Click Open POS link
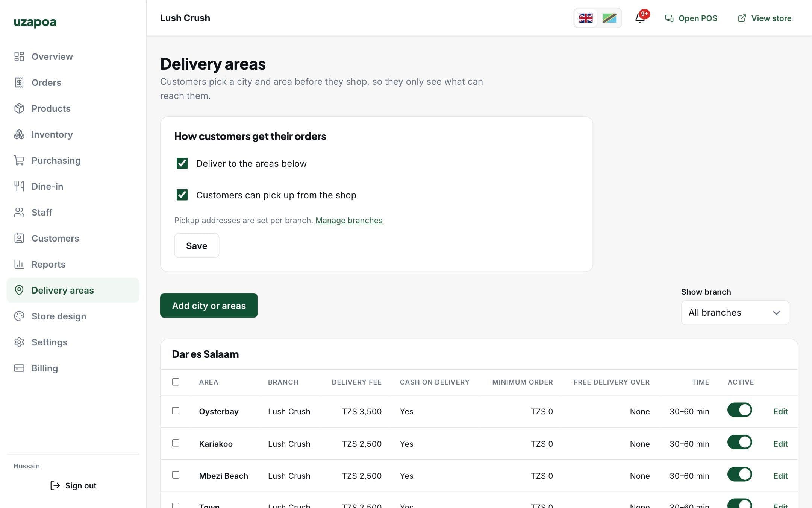This screenshot has height=508, width=812. [691, 18]
